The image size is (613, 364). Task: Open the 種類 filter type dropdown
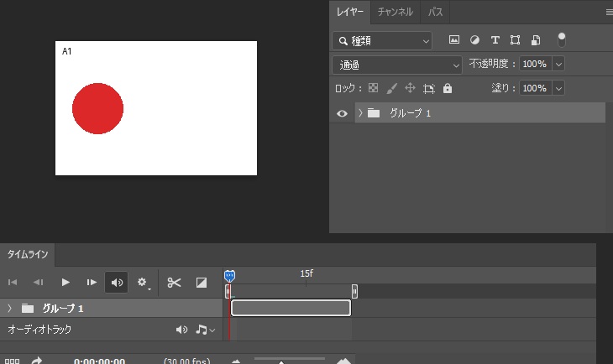point(382,40)
